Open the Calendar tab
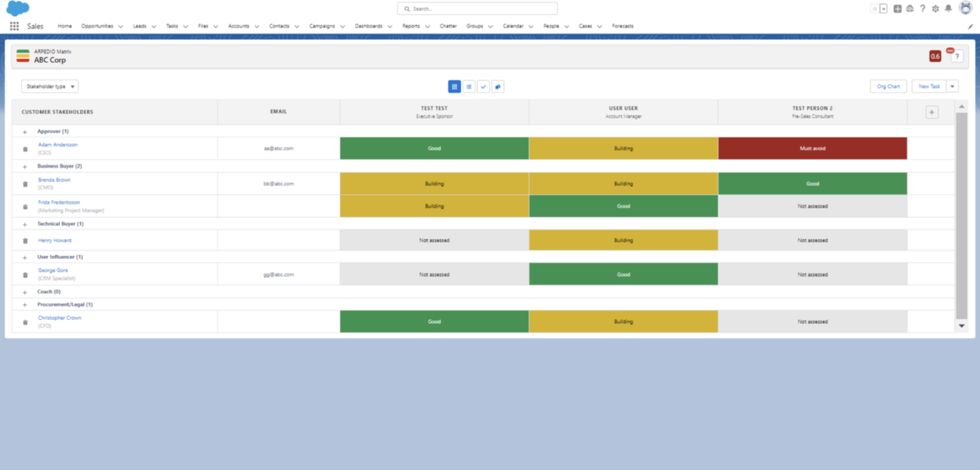Screen dimensions: 980x470 tap(514, 26)
